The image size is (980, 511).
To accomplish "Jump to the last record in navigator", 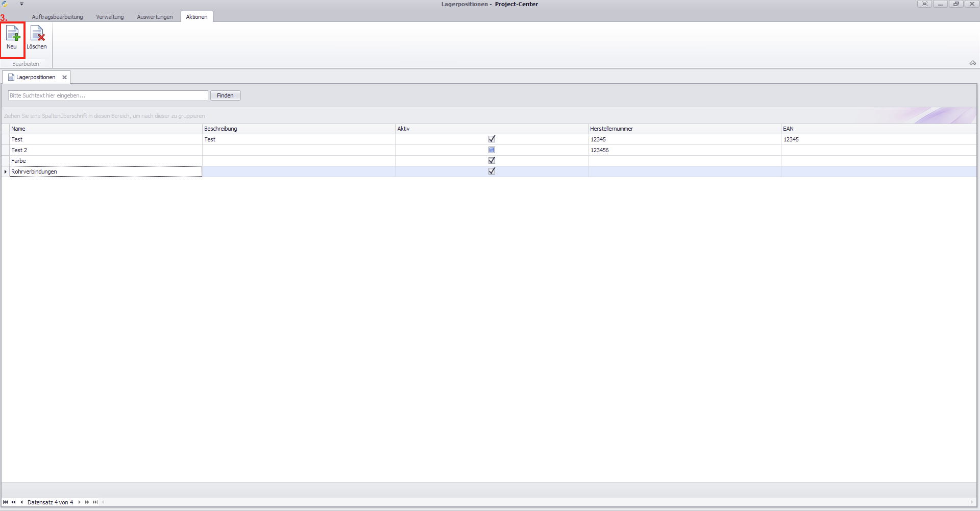I will click(x=95, y=502).
